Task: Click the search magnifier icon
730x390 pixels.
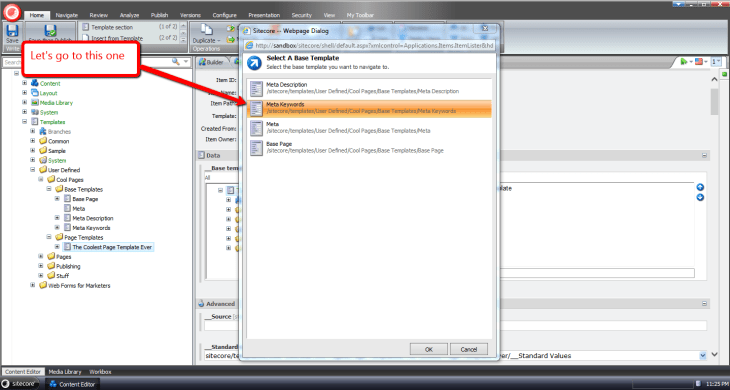Action: 176,62
